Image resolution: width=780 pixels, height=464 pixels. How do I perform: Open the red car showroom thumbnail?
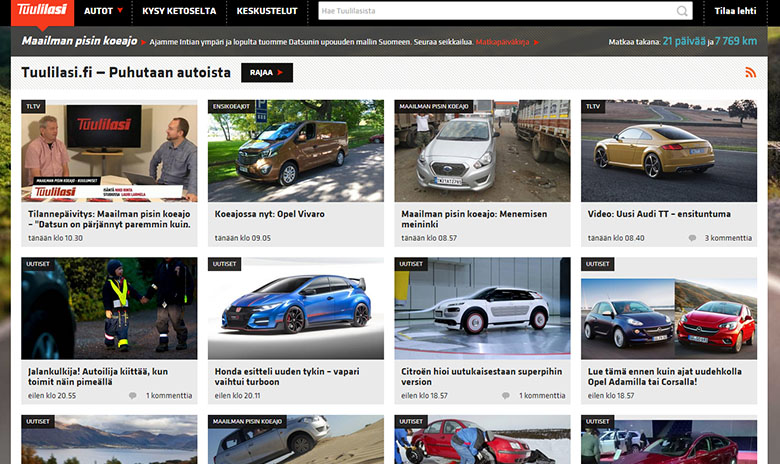[x=669, y=440]
